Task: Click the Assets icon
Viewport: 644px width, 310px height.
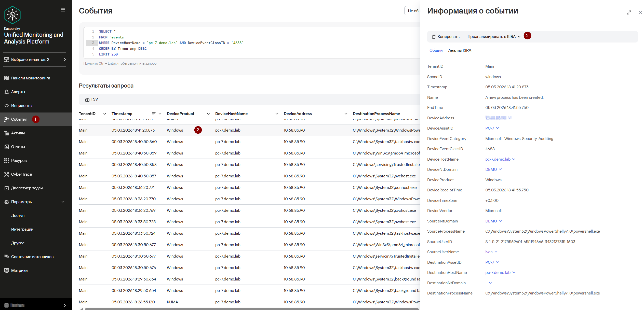Action: click(x=7, y=133)
